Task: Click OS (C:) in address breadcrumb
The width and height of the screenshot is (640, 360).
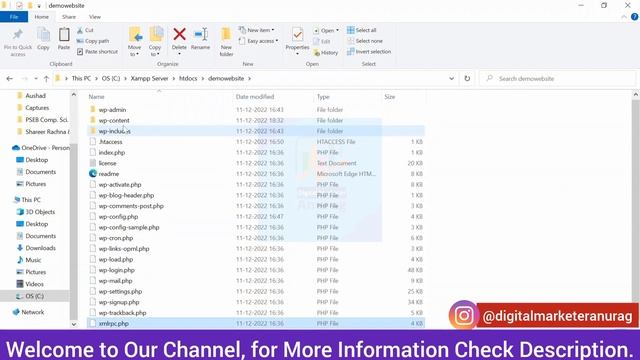Action: click(111, 78)
